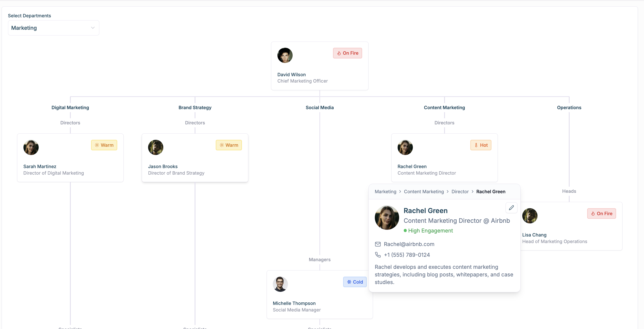Click Rachel Green's Hot status badge
644x329 pixels.
[x=480, y=145]
